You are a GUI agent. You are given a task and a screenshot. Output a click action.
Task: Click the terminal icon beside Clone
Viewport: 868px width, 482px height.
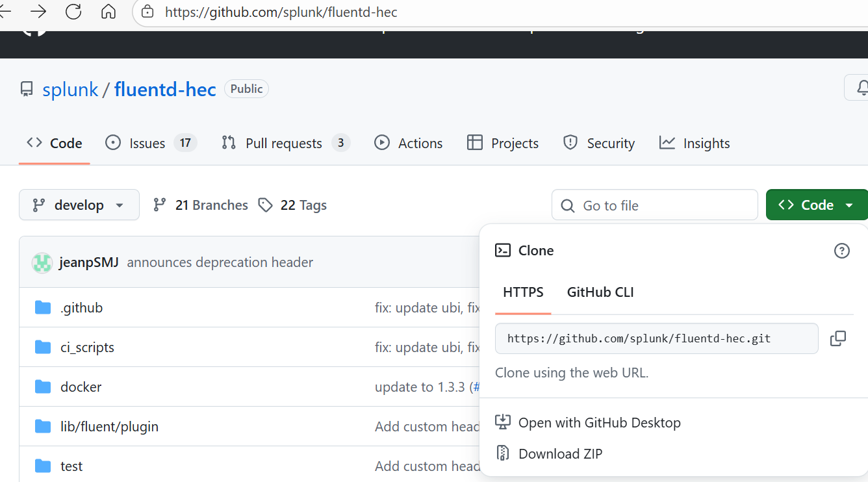pos(503,251)
